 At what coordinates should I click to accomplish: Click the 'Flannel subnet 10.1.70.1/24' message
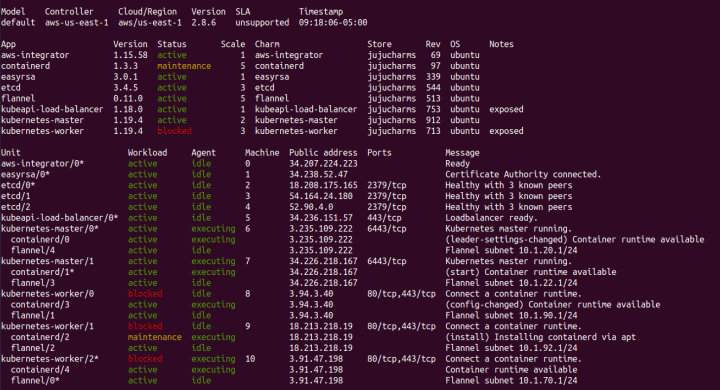511,381
